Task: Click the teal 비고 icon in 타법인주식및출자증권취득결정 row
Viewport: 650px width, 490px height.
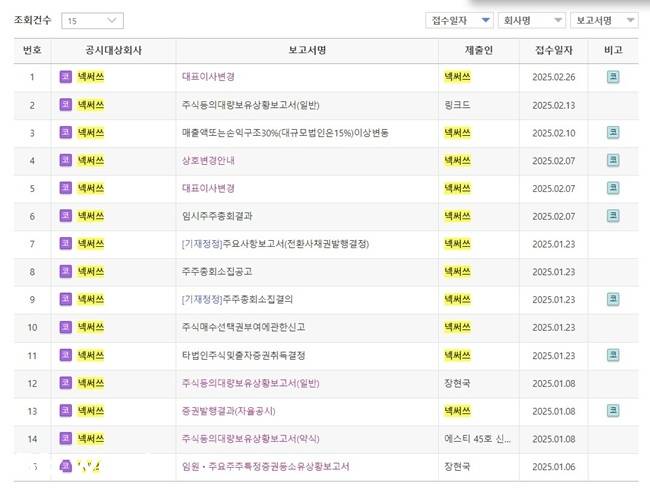Action: [x=613, y=355]
